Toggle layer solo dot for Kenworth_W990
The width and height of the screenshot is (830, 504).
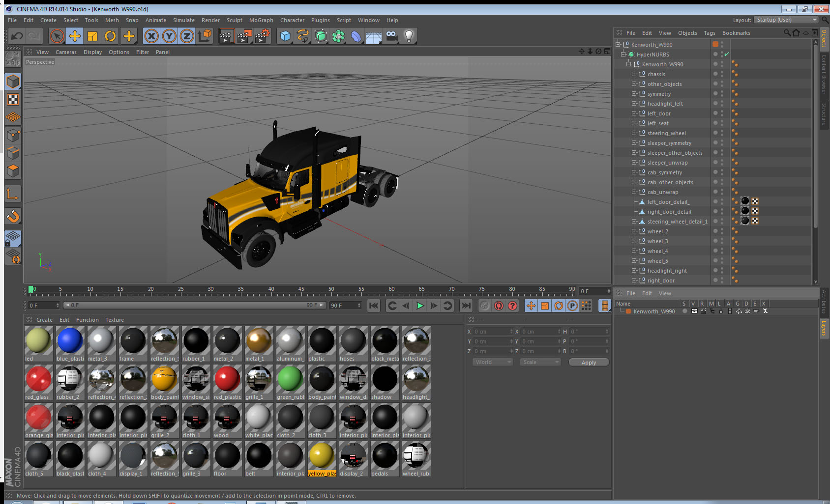pos(684,311)
